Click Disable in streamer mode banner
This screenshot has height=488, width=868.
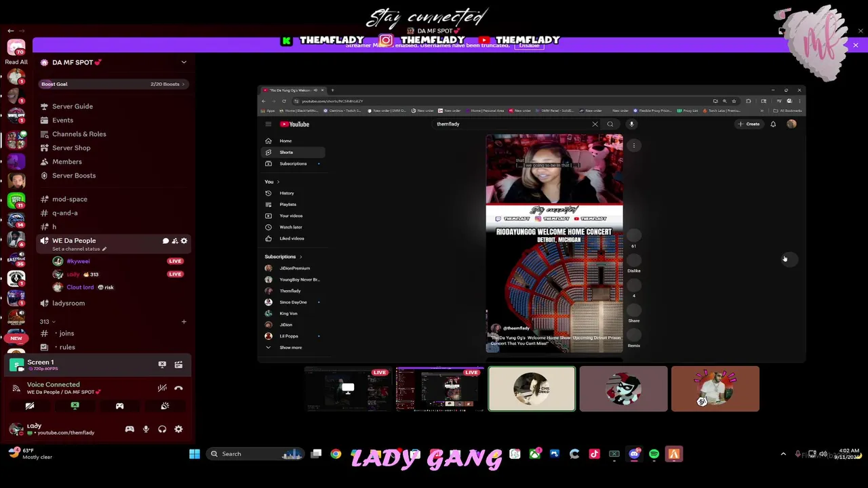click(x=530, y=45)
